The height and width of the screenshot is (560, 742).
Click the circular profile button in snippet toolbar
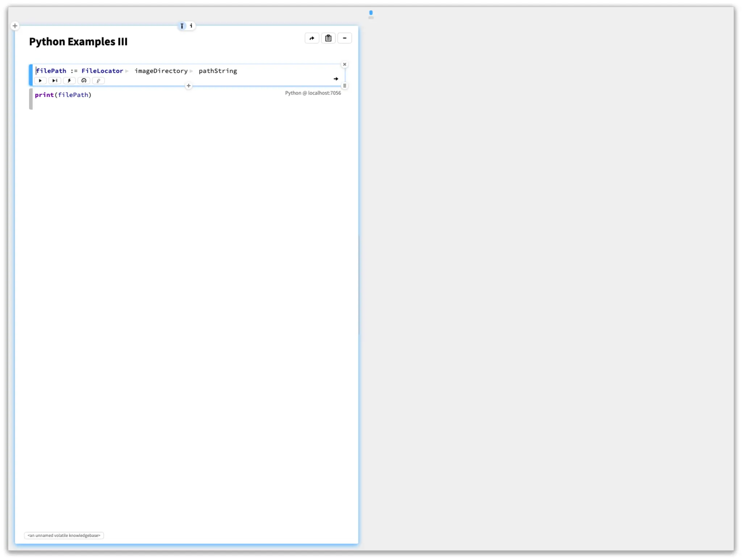pyautogui.click(x=84, y=81)
